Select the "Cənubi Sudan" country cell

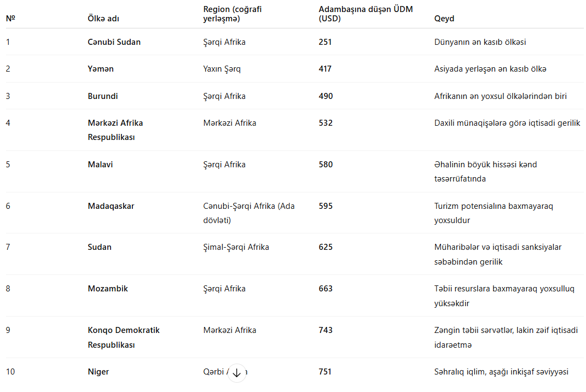(x=114, y=42)
